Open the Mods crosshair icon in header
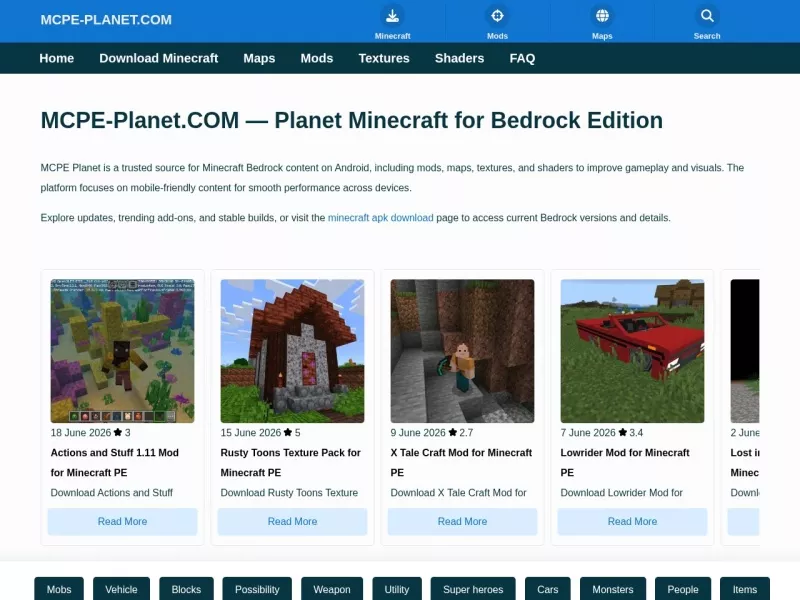Screen dimensions: 800x600 coord(497,16)
